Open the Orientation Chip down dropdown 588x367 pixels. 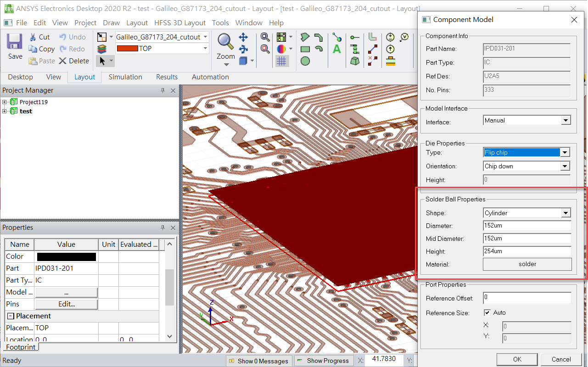565,166
